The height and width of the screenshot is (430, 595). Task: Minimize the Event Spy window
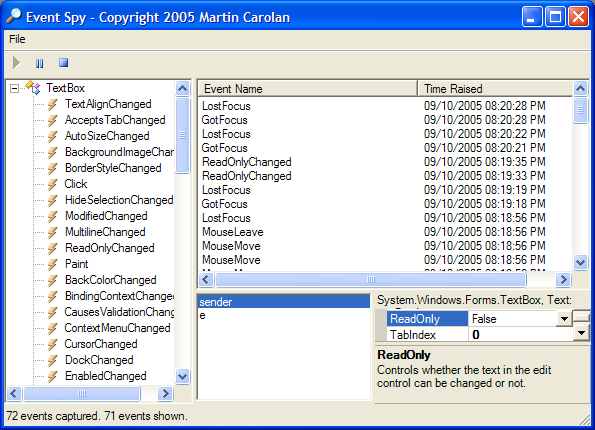coord(532,17)
